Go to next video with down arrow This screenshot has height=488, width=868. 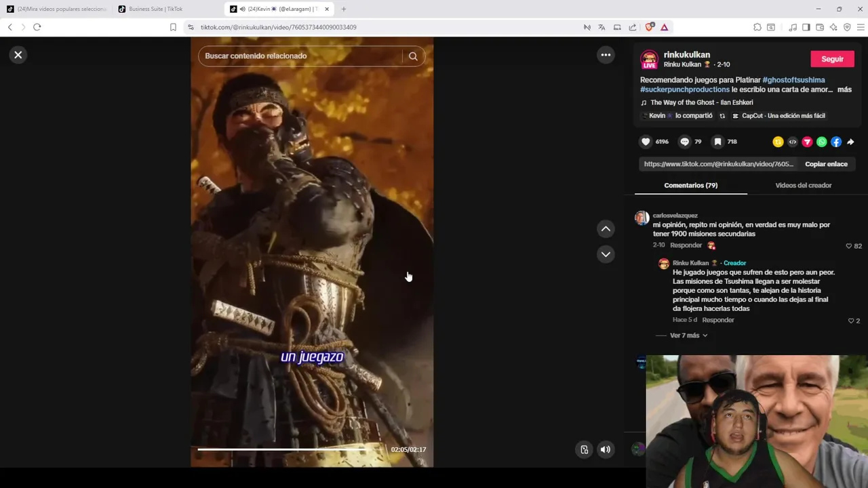click(x=606, y=254)
